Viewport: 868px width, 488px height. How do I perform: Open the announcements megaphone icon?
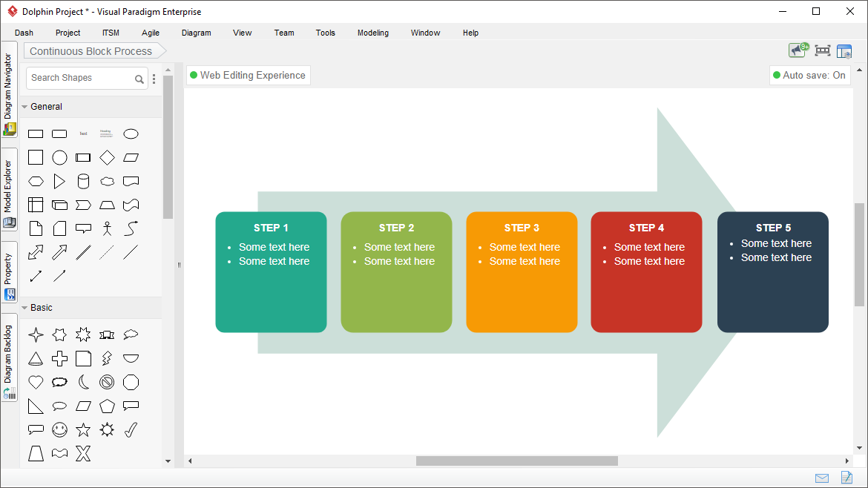point(798,50)
